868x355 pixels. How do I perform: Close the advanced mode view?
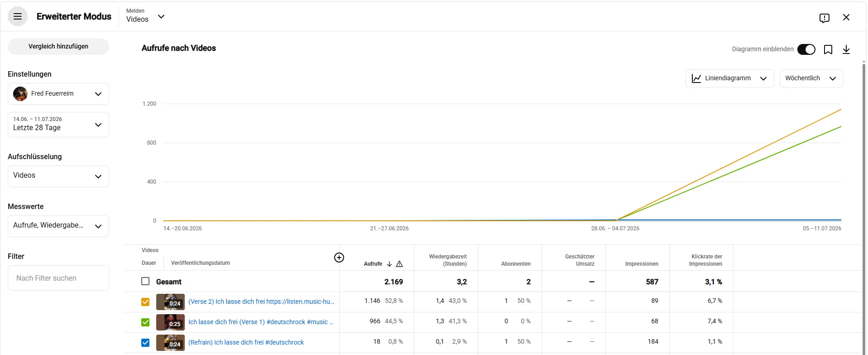846,17
